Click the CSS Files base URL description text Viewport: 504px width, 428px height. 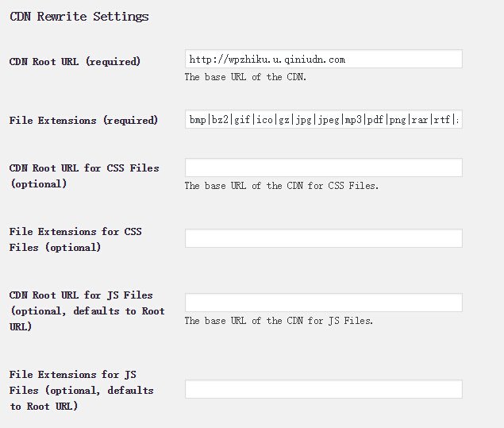point(281,186)
